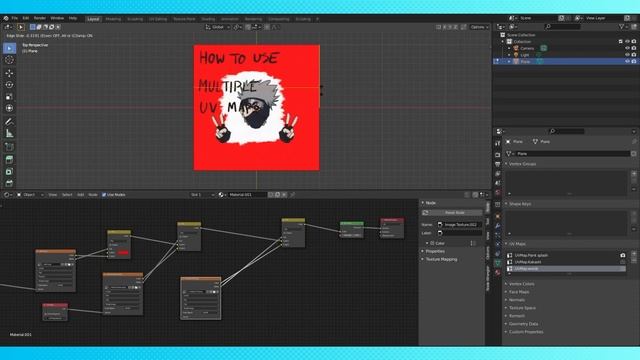Toggle Collection visibility eye icon

tap(627, 42)
